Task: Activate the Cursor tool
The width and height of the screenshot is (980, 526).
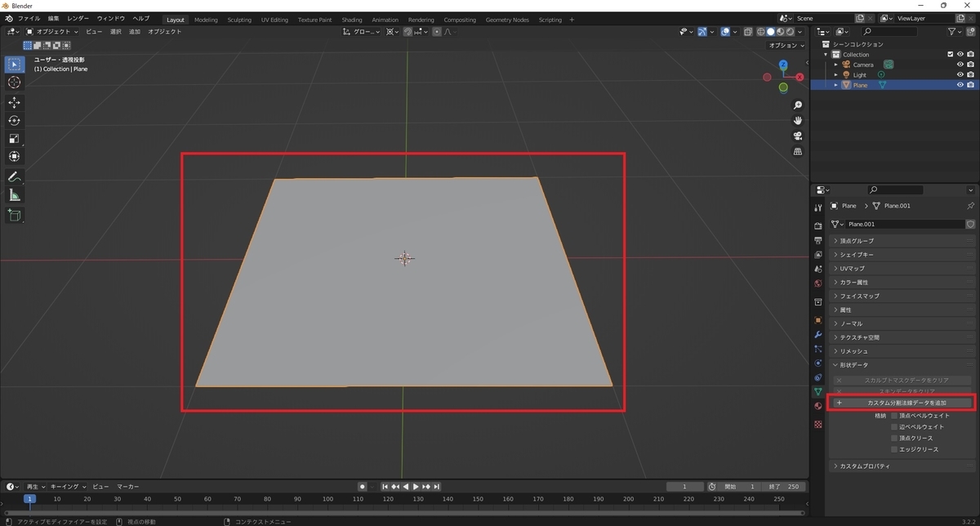Action: click(15, 82)
